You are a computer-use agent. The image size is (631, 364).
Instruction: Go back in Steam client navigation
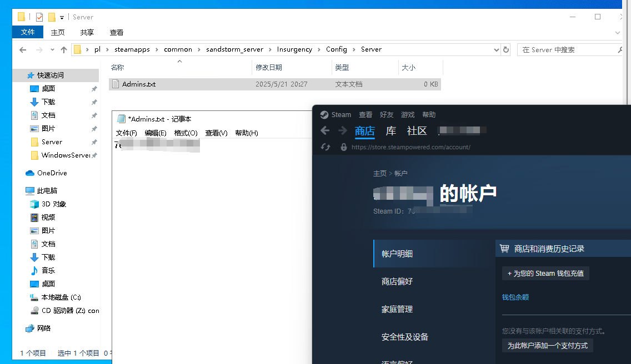[x=325, y=131]
